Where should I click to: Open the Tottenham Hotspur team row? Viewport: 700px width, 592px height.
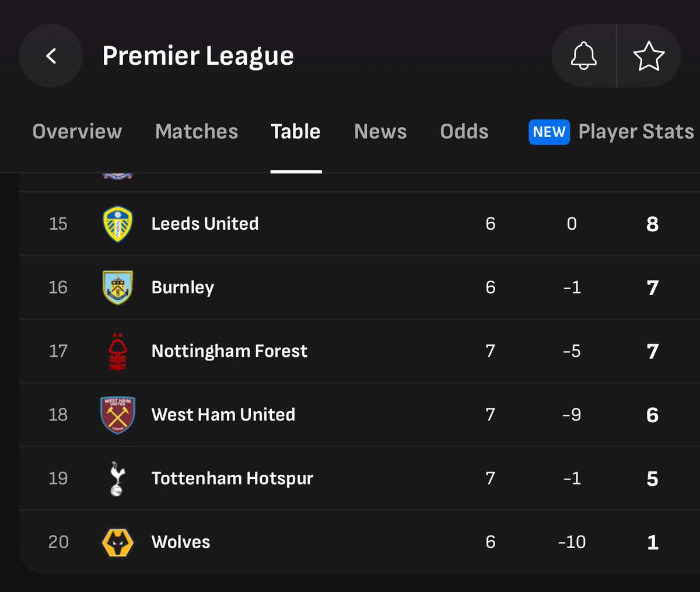point(359,478)
